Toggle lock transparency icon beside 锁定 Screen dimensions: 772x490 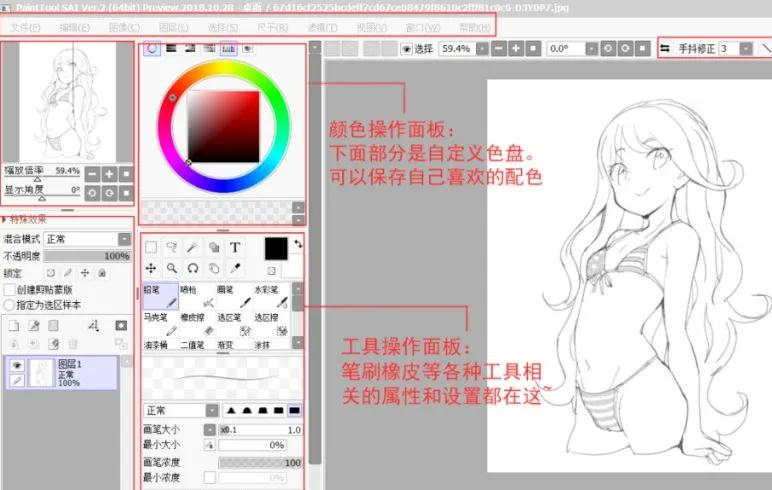pyautogui.click(x=51, y=273)
